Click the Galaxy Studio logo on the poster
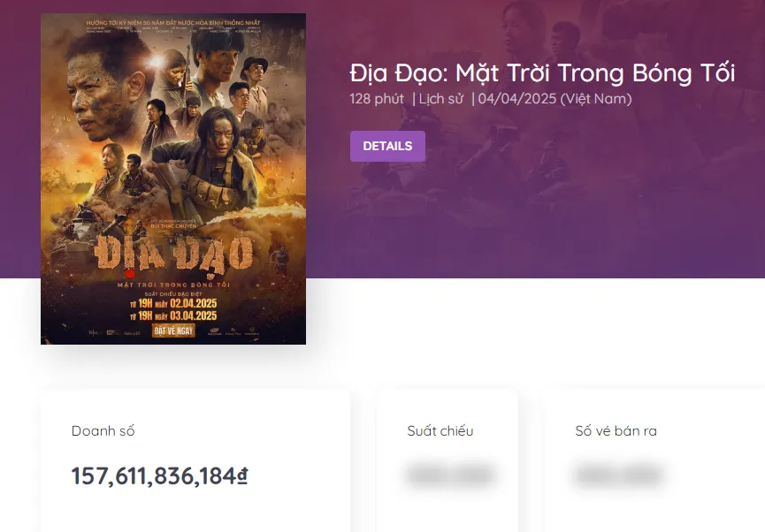The image size is (765, 532). (x=213, y=331)
